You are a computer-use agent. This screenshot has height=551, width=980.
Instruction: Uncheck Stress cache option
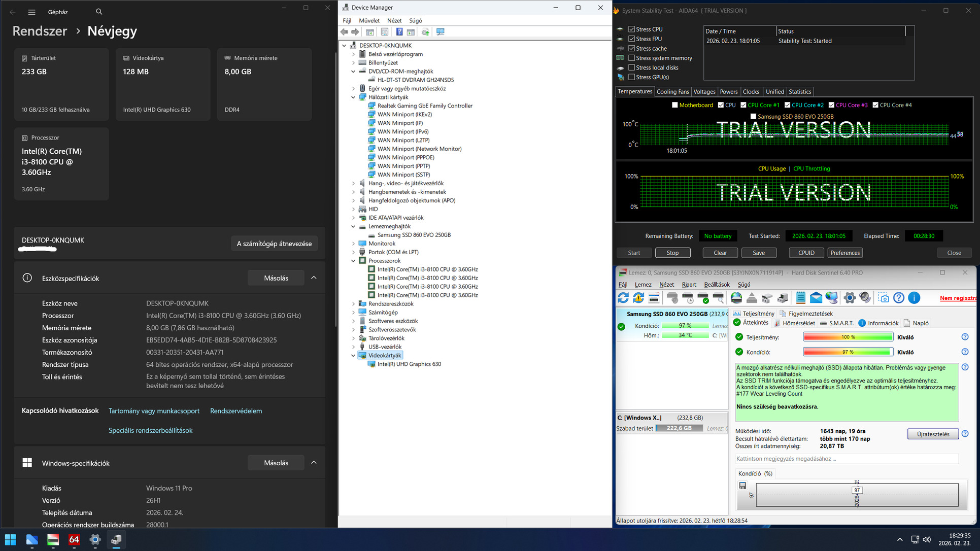632,48
